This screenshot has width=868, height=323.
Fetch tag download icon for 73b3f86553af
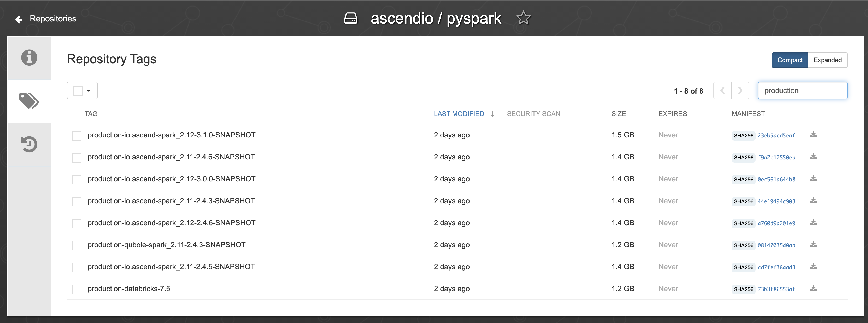tap(813, 288)
